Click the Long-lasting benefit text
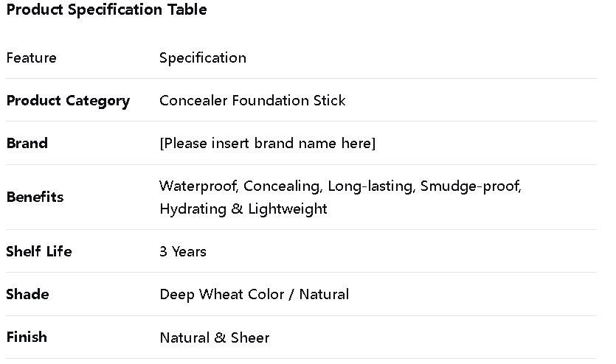 click(370, 186)
